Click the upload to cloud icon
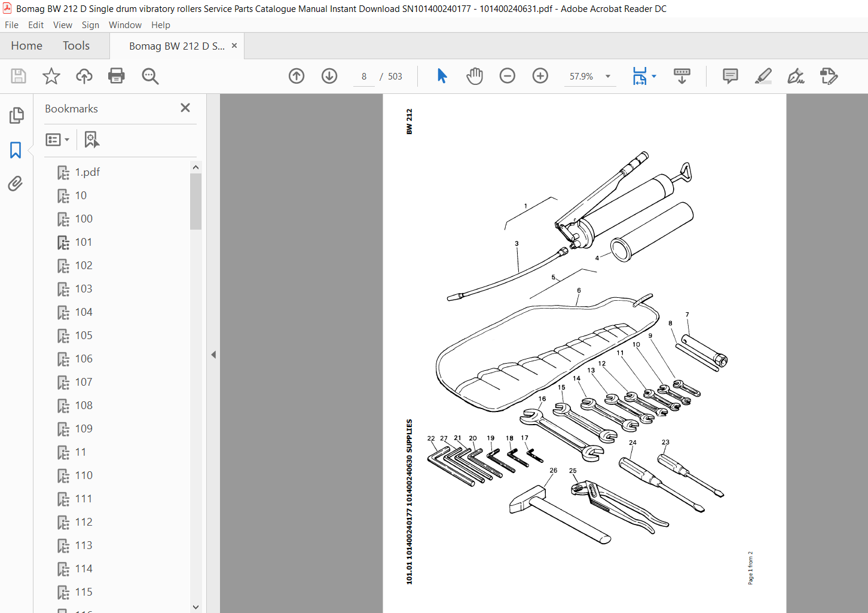 pyautogui.click(x=84, y=76)
